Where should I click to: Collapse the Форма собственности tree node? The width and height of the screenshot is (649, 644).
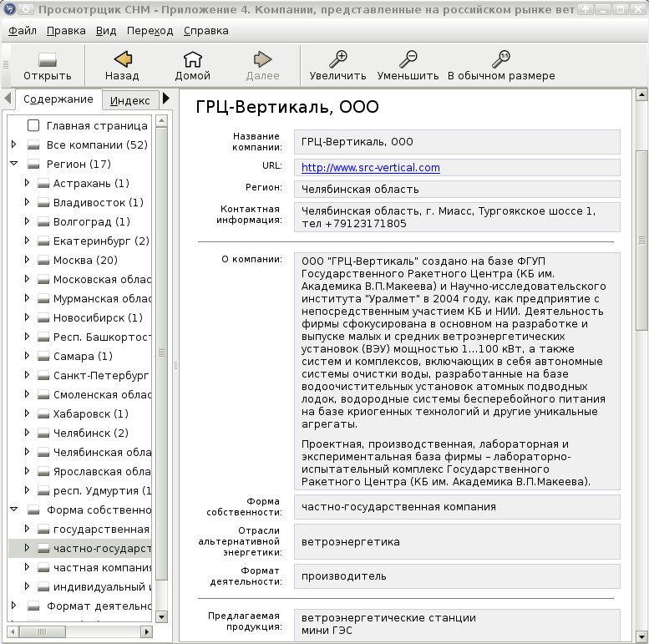[x=13, y=510]
